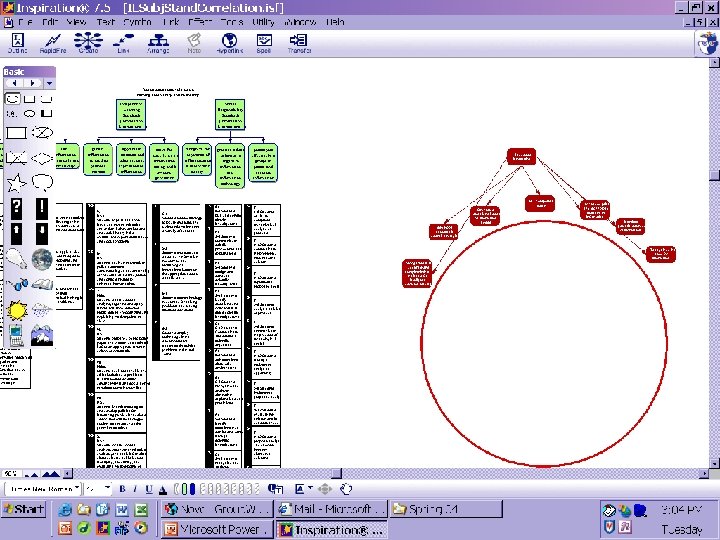Click the position hand tool icon
The width and height of the screenshot is (720, 540).
tap(346, 489)
